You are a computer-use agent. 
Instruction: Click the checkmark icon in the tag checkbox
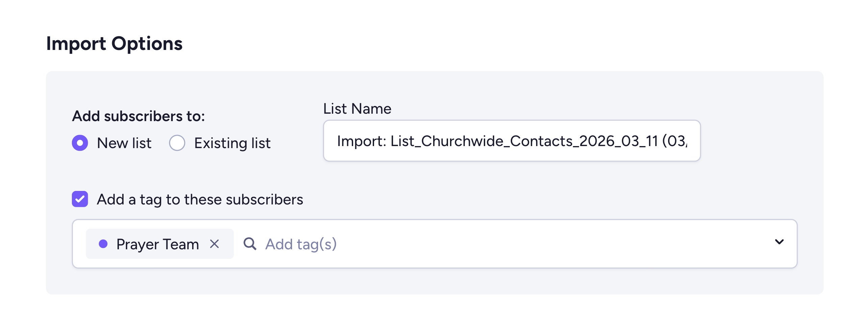tap(80, 199)
